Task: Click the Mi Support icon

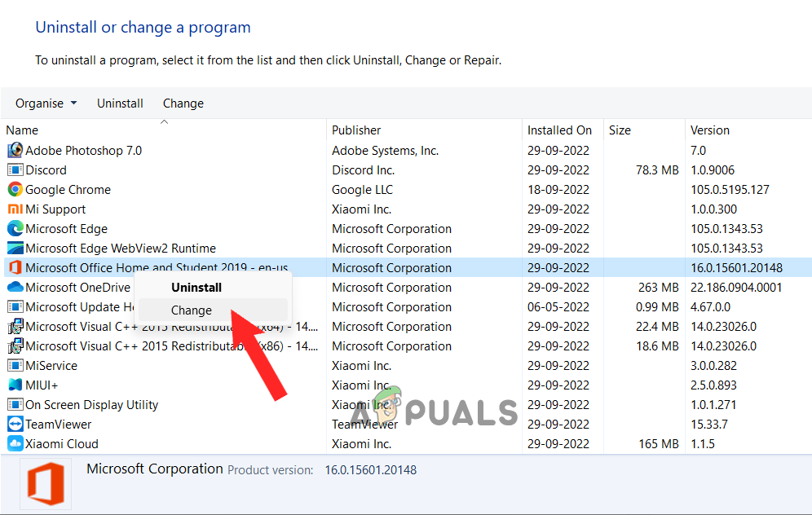Action: pos(15,209)
